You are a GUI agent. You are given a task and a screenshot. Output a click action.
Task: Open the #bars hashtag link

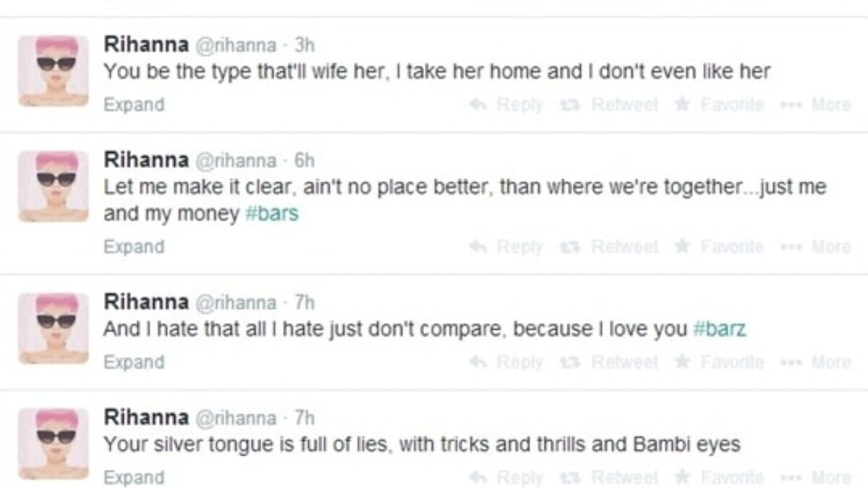tap(272, 215)
